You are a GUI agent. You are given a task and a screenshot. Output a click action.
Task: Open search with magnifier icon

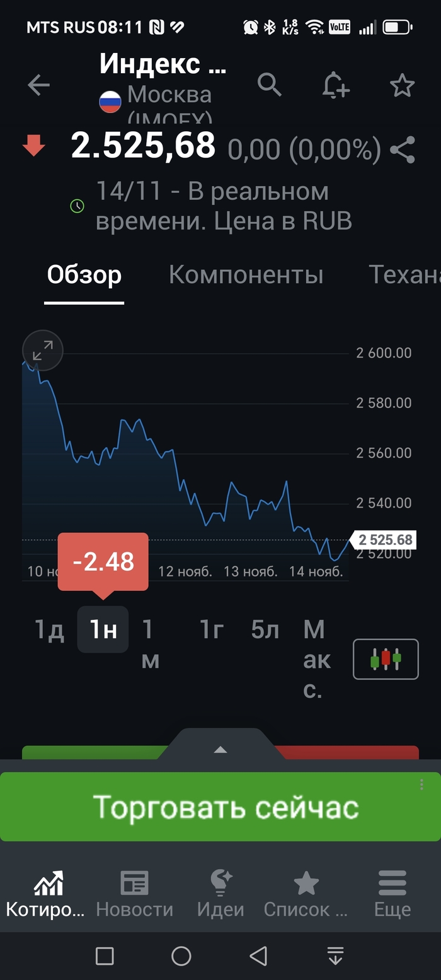270,85
